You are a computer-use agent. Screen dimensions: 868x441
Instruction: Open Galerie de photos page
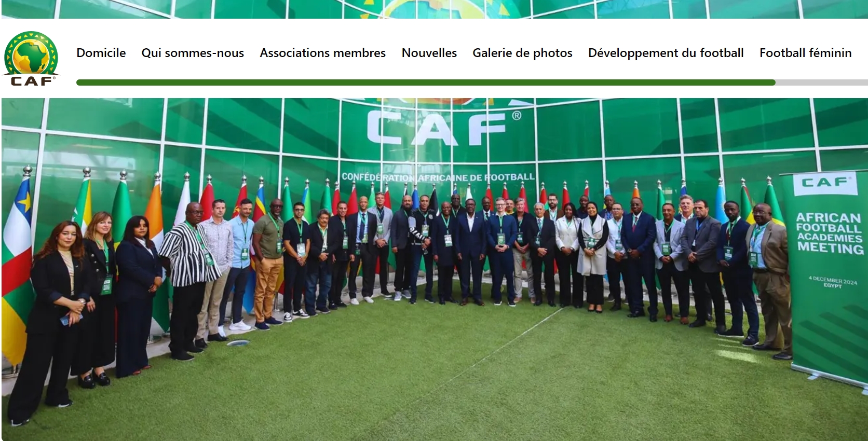522,53
